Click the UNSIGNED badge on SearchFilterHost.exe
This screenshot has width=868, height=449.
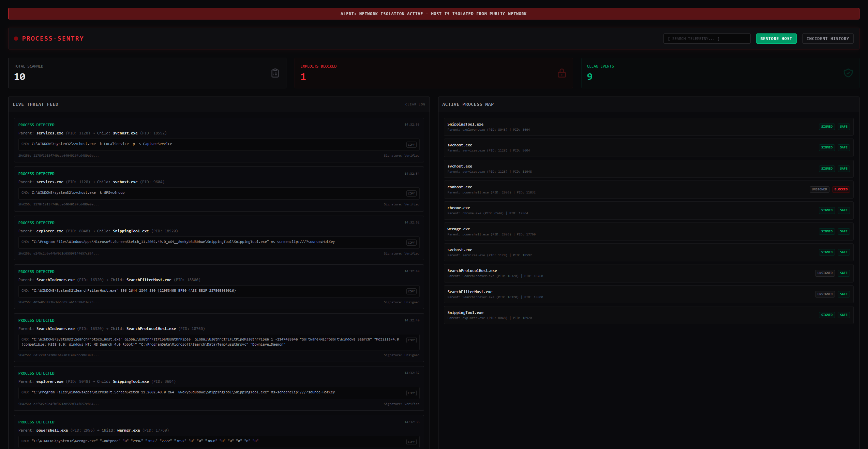pyautogui.click(x=825, y=294)
